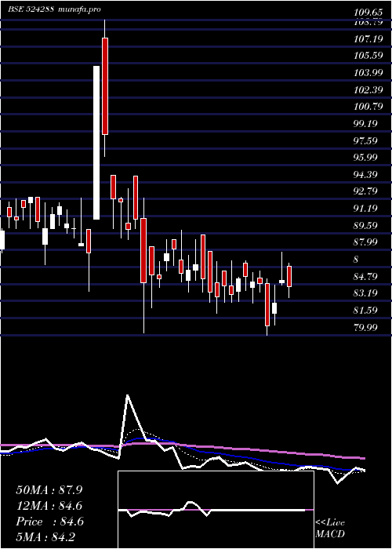Click the 79.99 price axis label
This screenshot has width=392, height=549.
click(x=366, y=327)
